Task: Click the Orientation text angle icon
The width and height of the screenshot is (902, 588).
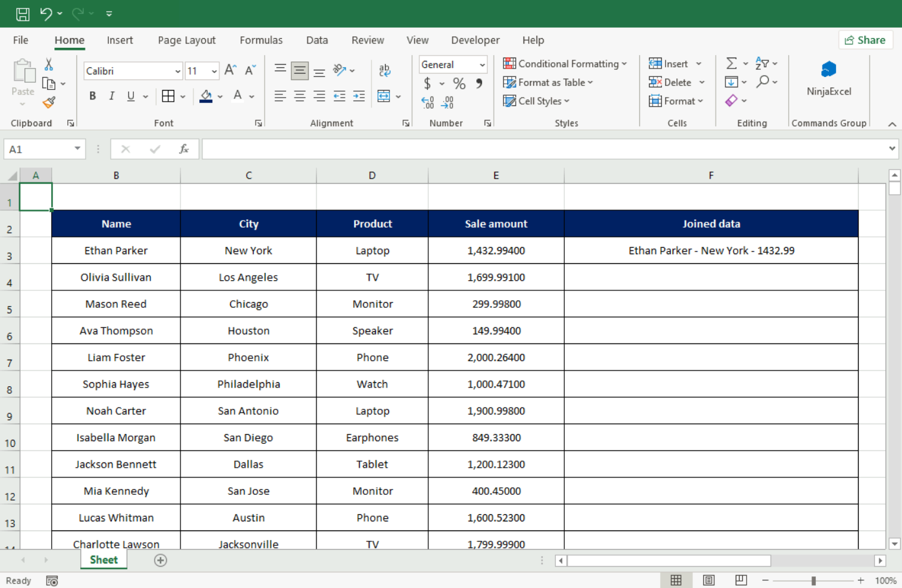Action: coord(340,70)
